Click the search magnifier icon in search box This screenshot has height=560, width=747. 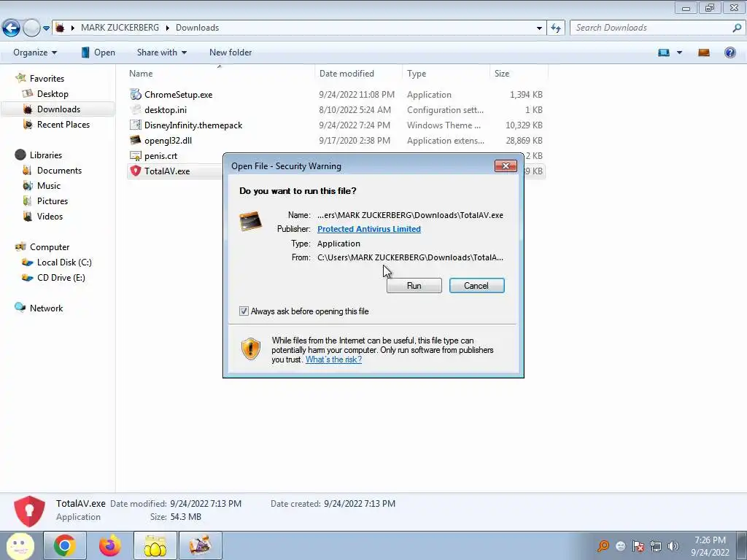737,28
